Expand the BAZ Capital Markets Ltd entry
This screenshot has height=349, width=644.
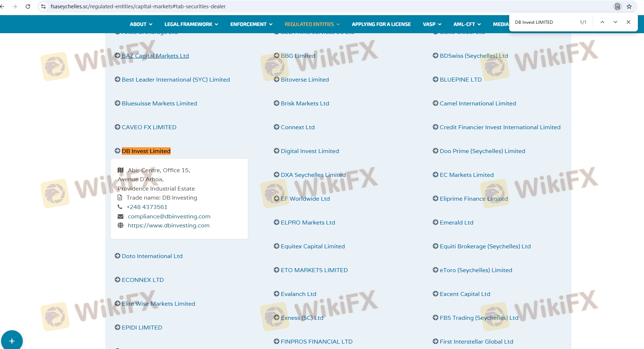tap(155, 56)
